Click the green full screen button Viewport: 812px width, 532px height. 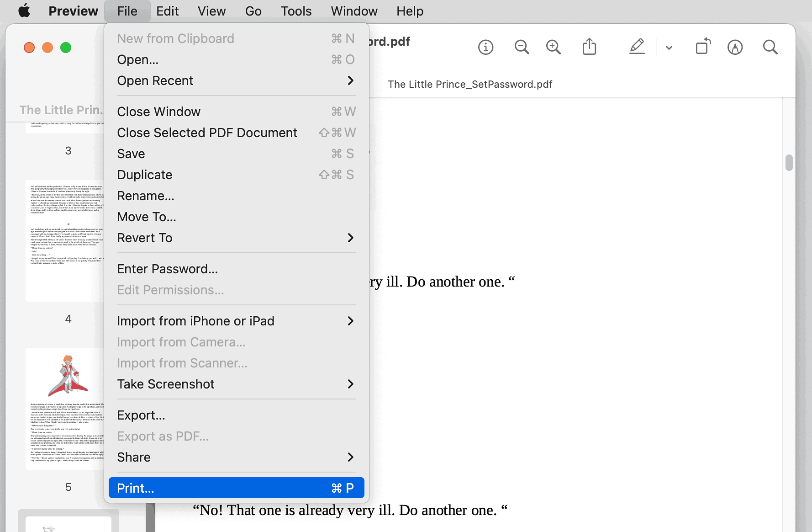[x=66, y=48]
